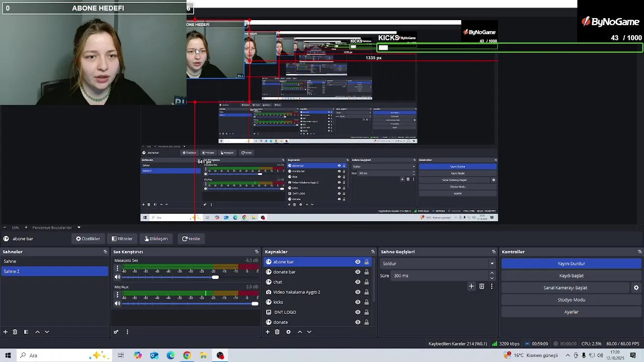Screen dimensions: 644x362
Task: Decrease transition duration with down arrow
Action: 492,278
